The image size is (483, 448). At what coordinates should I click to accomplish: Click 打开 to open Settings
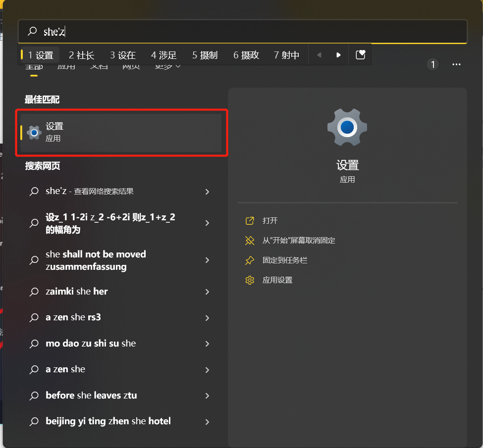[x=270, y=221]
